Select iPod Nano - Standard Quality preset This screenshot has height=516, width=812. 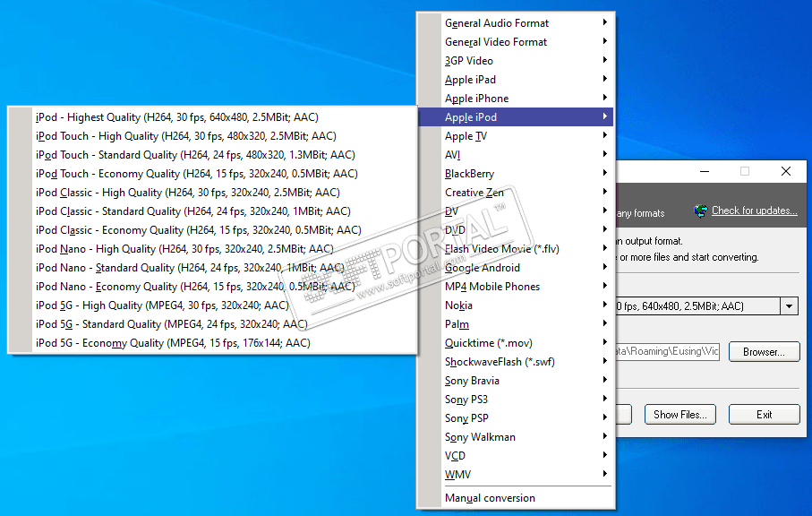click(212, 268)
